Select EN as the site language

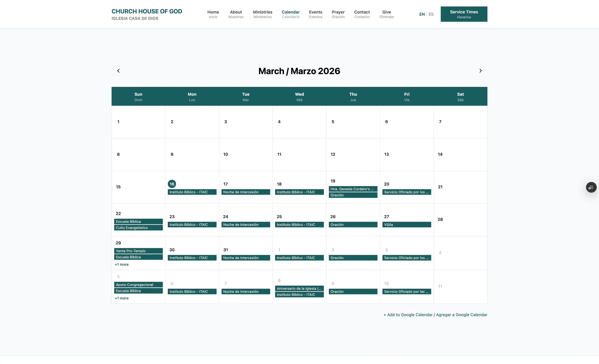[422, 14]
